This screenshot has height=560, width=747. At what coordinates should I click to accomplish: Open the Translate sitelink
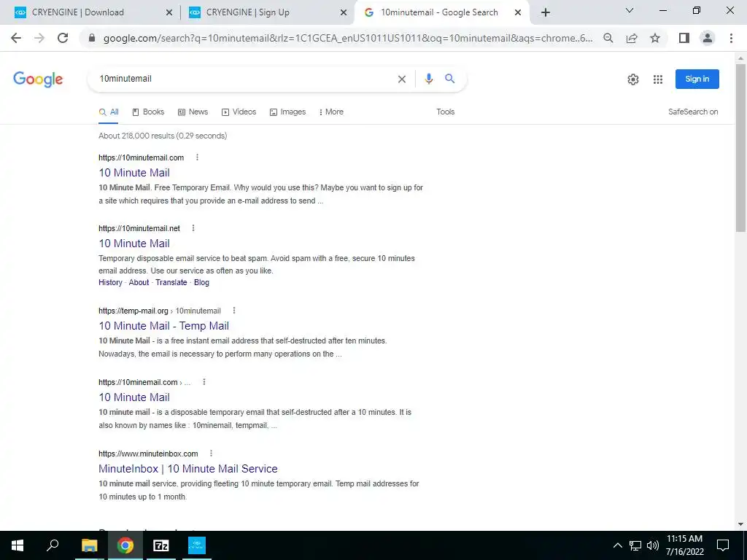[x=171, y=282]
